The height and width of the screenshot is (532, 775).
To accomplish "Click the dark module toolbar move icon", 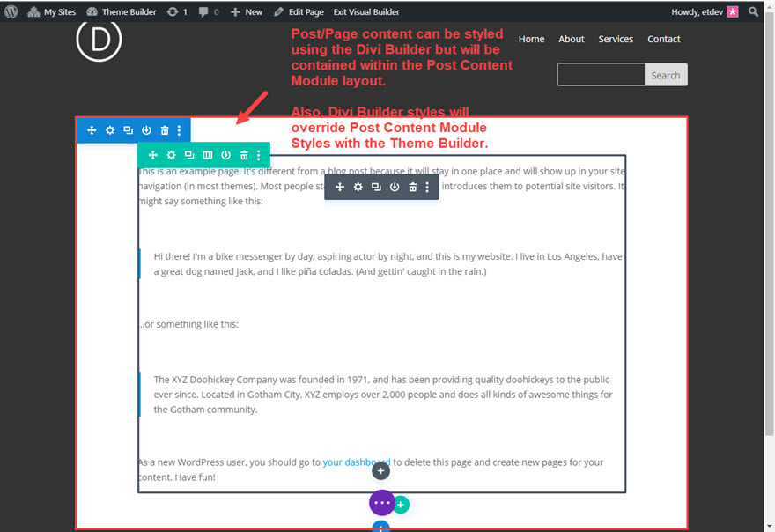I will [340, 187].
